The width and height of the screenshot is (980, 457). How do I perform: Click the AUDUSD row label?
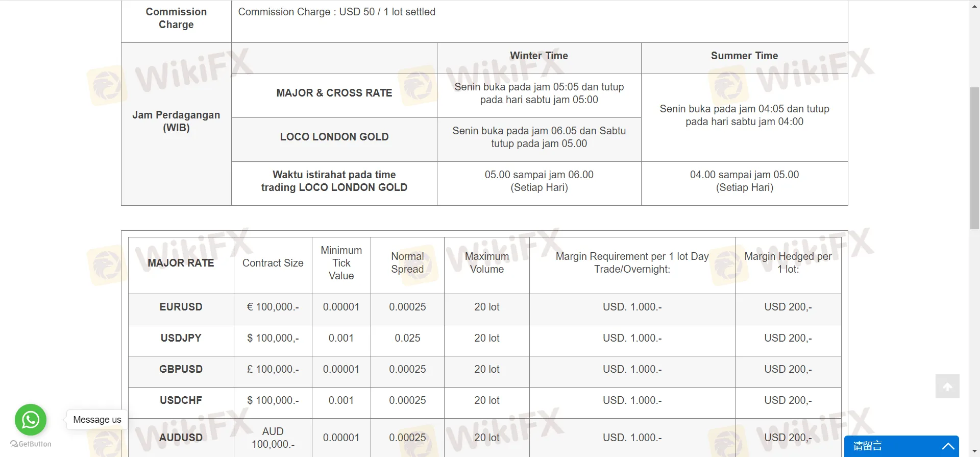[x=181, y=438]
